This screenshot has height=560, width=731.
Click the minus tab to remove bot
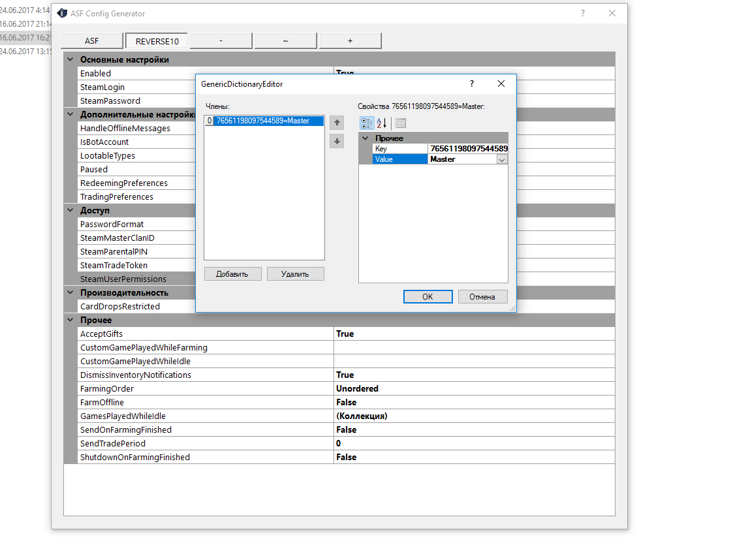(x=221, y=41)
